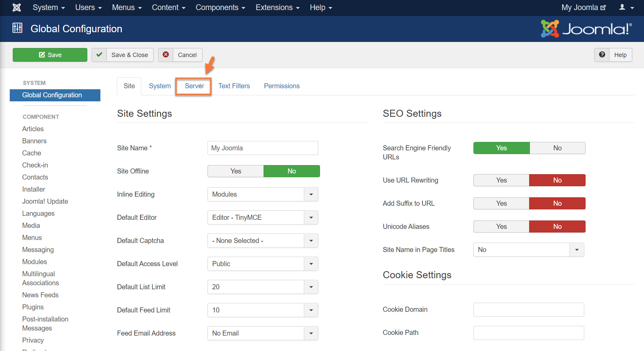
Task: Switch to the Server tab
Action: (x=194, y=86)
